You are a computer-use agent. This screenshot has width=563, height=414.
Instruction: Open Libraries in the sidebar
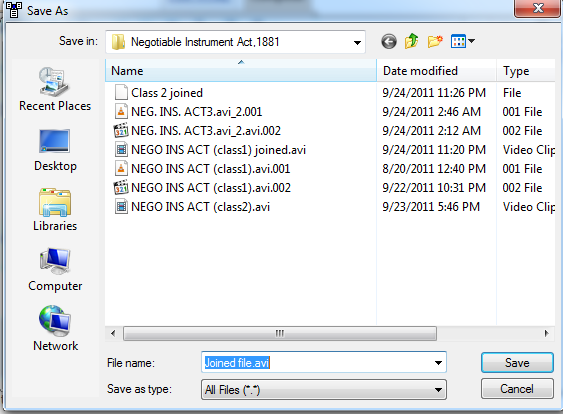[x=55, y=210]
